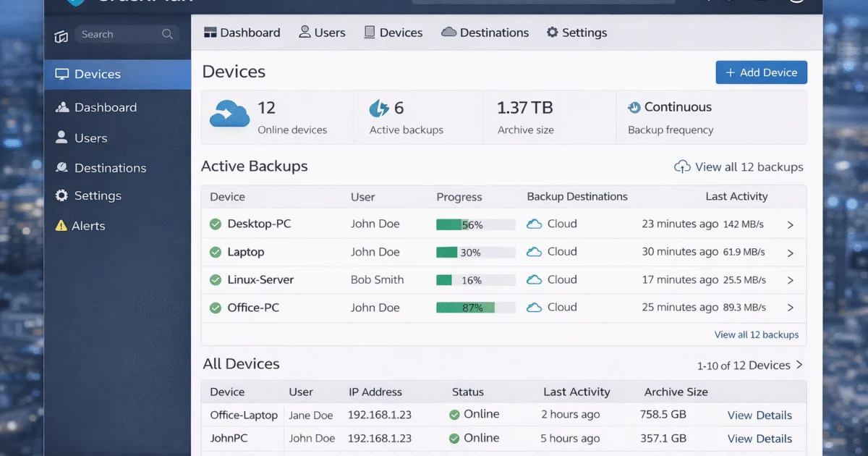This screenshot has width=868, height=456.
Task: Select Devices in the left sidebar
Action: (x=117, y=75)
